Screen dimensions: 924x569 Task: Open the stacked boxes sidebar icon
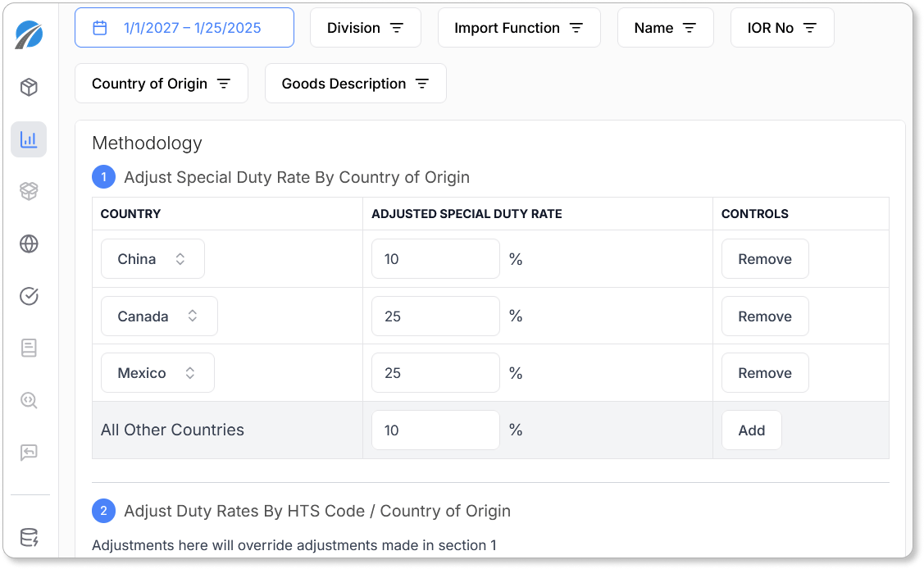point(29,191)
